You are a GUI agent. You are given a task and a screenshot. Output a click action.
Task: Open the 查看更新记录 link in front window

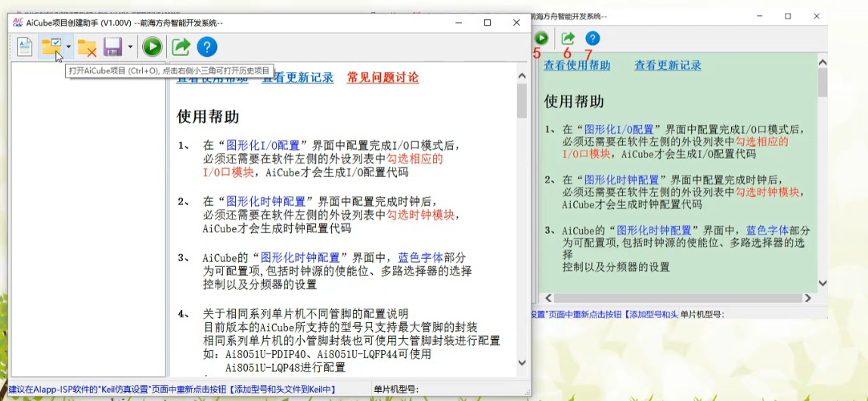(x=298, y=77)
